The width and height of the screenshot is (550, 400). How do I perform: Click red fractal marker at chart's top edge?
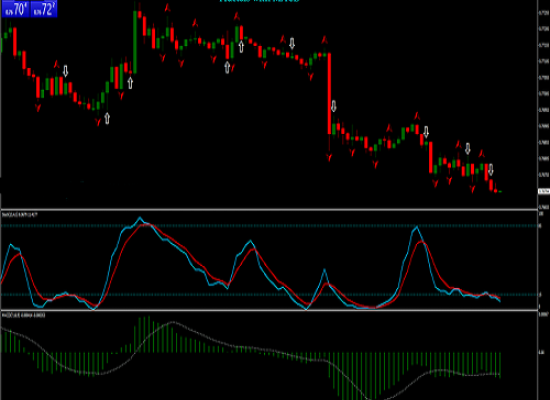click(168, 7)
